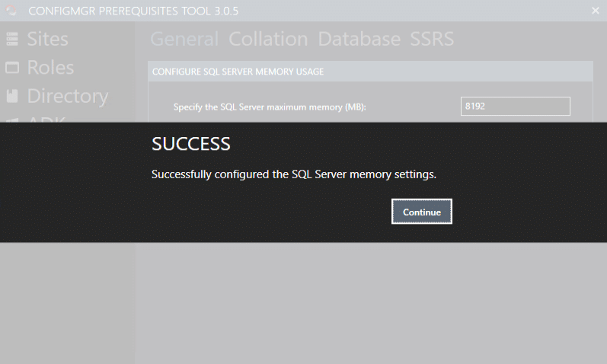
Task: Switch to the Collation tab
Action: tap(268, 39)
